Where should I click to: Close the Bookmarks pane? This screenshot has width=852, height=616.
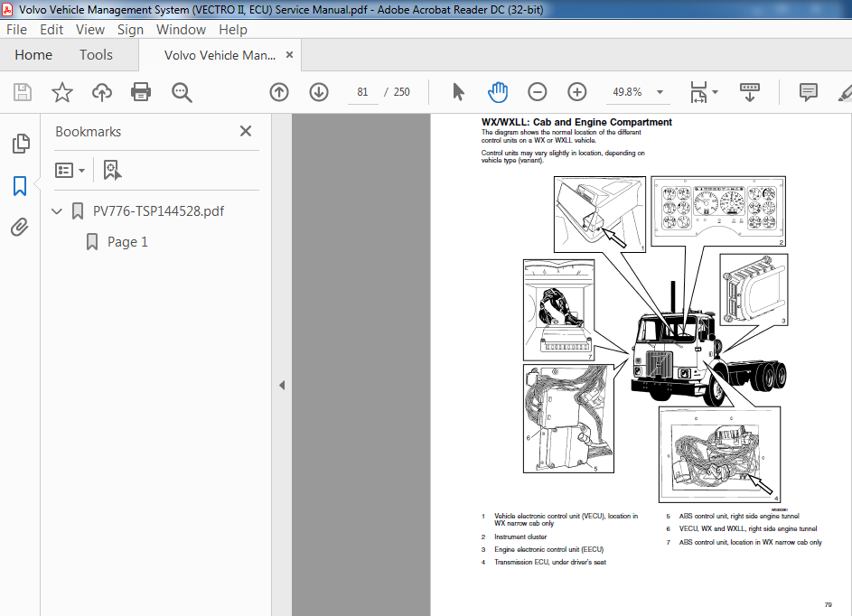(246, 131)
